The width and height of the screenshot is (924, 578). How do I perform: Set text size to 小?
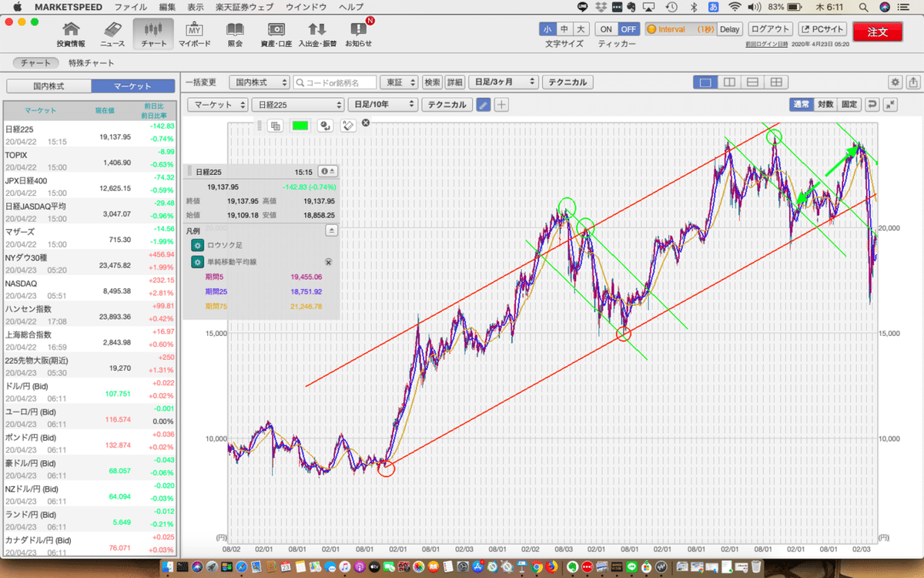click(547, 29)
